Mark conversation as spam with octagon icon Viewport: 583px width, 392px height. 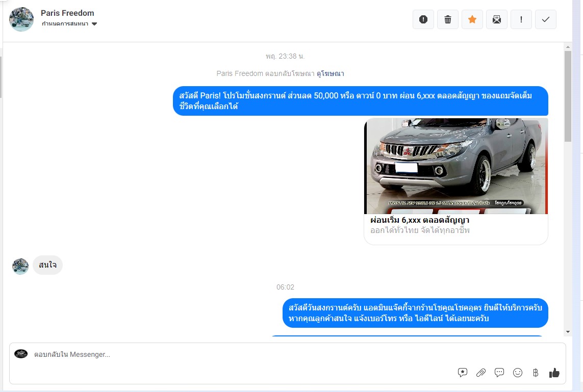[423, 19]
